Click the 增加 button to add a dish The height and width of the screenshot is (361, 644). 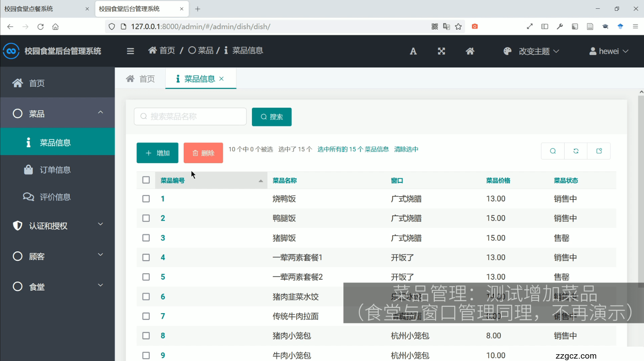tap(157, 153)
